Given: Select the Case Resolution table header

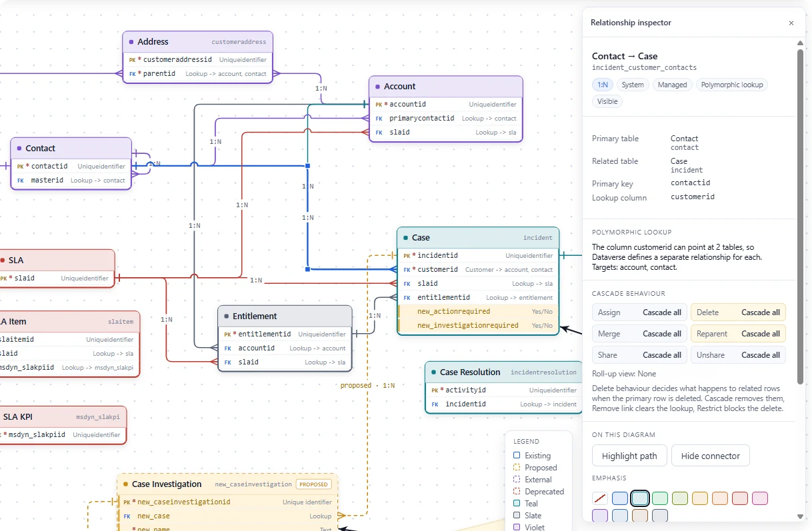Looking at the screenshot, I should tap(503, 372).
